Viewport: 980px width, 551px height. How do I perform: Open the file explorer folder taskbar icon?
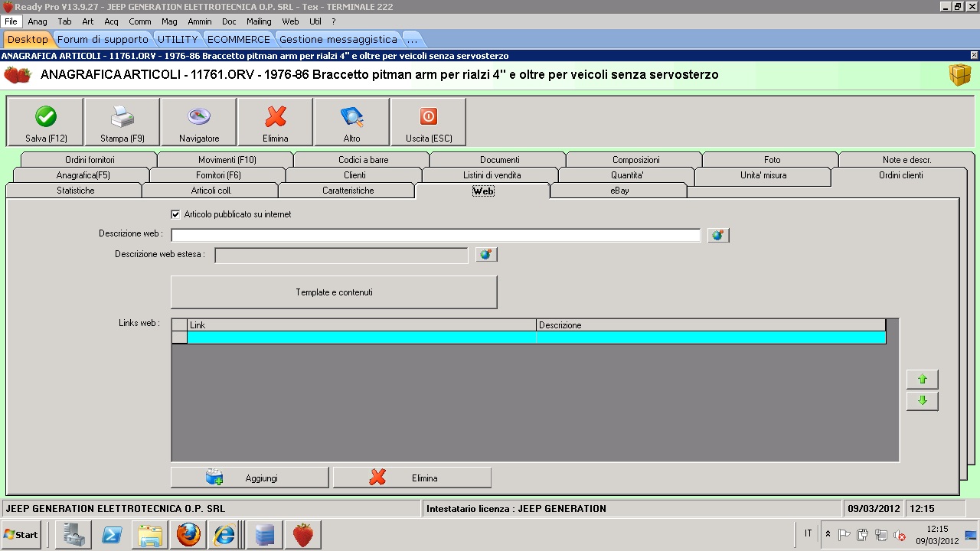tap(150, 535)
